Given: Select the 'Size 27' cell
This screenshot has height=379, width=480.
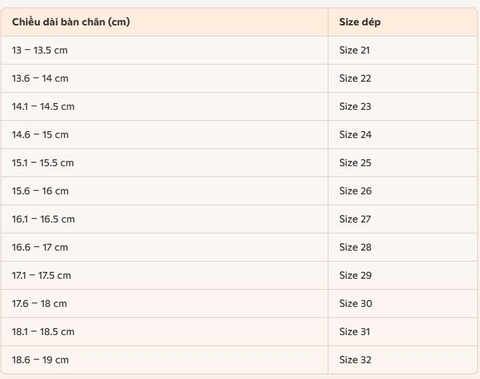Looking at the screenshot, I should (403, 219).
